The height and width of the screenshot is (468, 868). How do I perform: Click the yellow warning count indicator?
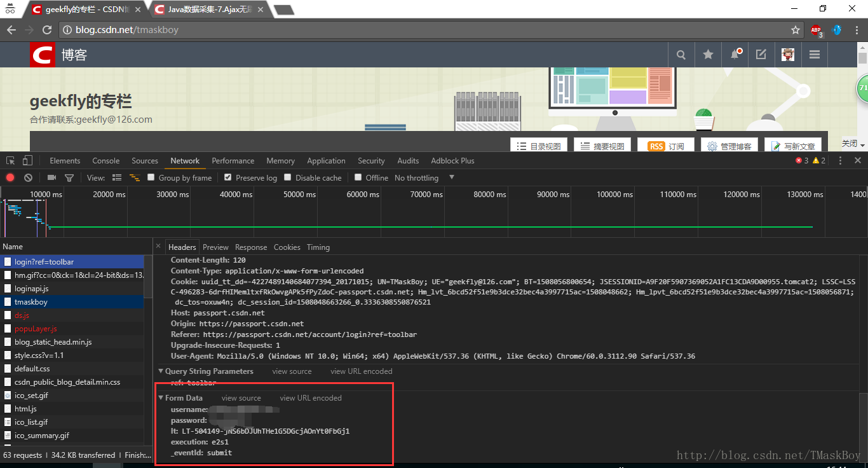click(x=819, y=160)
